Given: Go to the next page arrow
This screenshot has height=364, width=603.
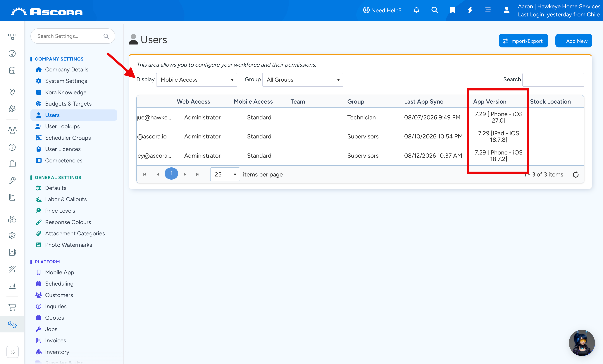Looking at the screenshot, I should click(185, 175).
